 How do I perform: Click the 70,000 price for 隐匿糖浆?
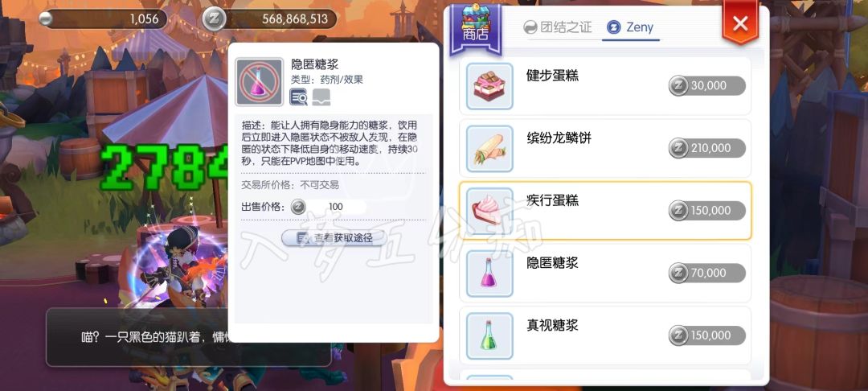pos(707,273)
